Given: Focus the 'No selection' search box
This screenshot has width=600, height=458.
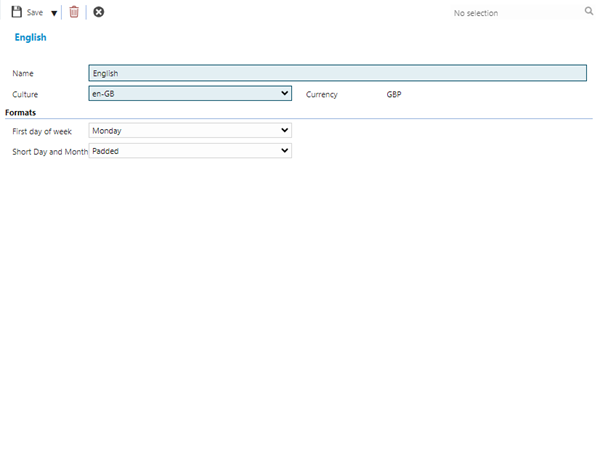Looking at the screenshot, I should click(x=510, y=13).
